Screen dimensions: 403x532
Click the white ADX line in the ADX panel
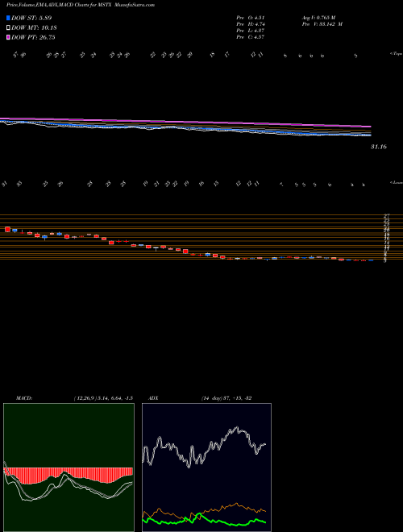tap(204, 448)
